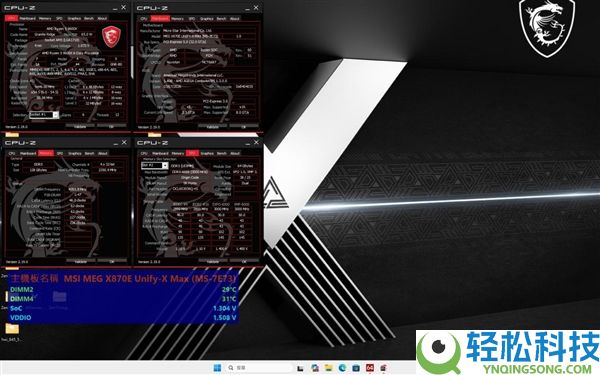The image size is (600, 375).
Task: Click OK in the SPD-tab window
Action: [x=244, y=261]
